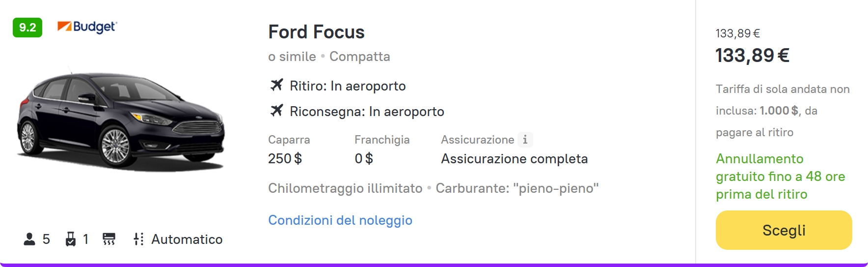Click the luggage suitcase icon

[x=71, y=239]
